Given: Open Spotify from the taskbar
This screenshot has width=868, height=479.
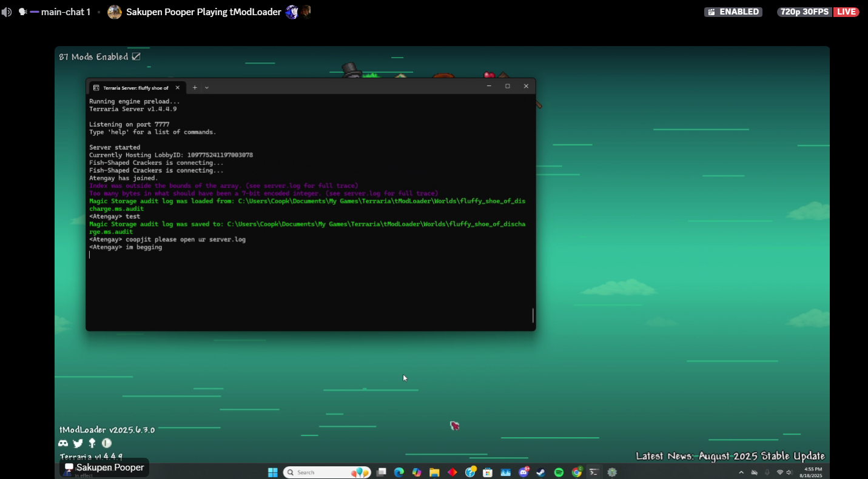Looking at the screenshot, I should (559, 472).
